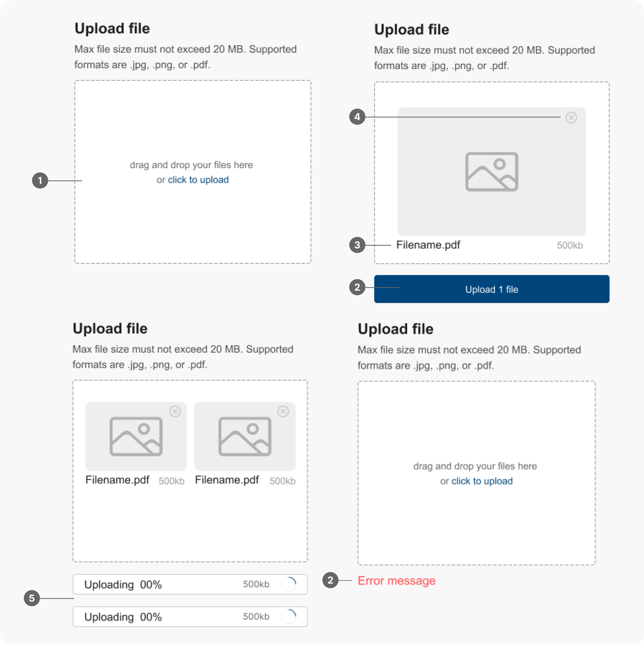Screen dimensions: 644x645
Task: Click the annotation marker number 3
Action: (357, 245)
